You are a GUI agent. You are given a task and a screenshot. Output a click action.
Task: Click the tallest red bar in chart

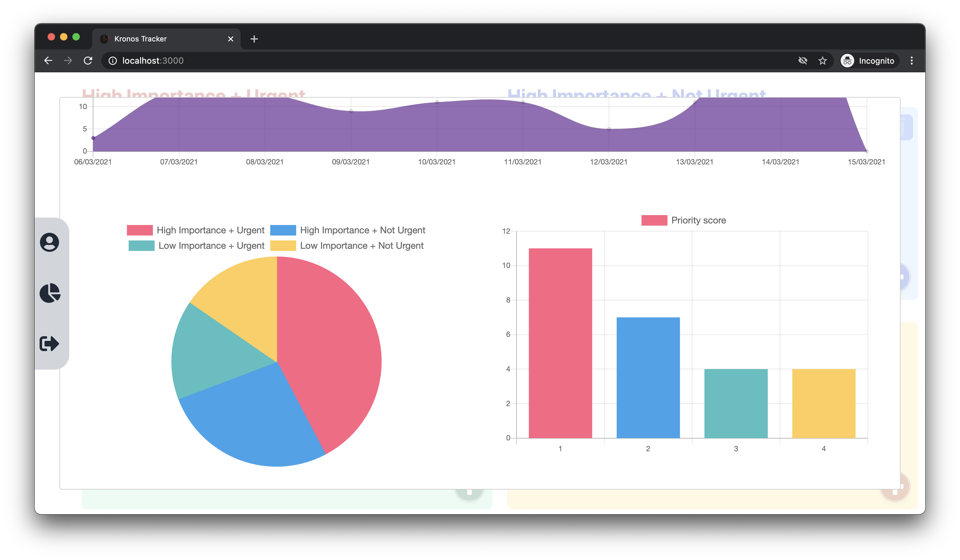[560, 343]
